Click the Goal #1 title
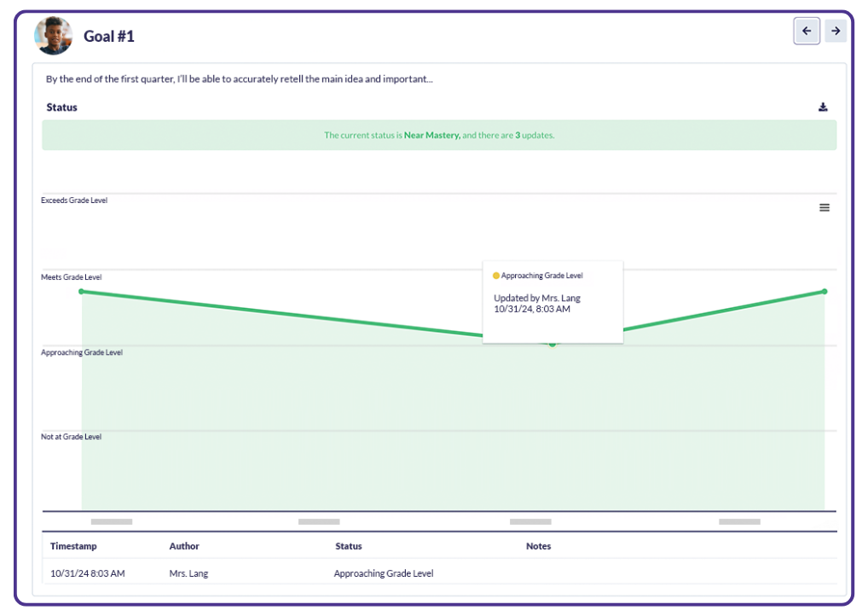 pyautogui.click(x=109, y=36)
